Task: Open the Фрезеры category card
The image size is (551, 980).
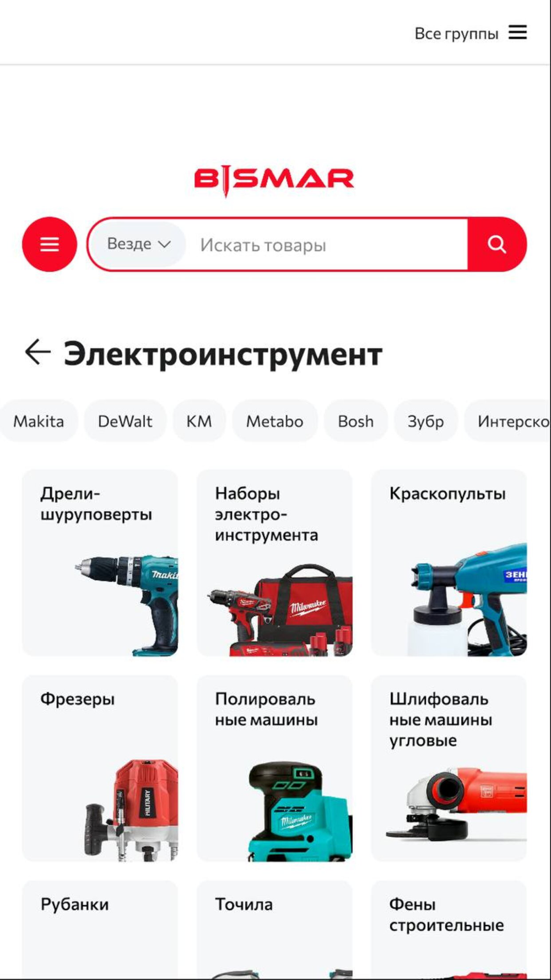Action: [x=100, y=768]
